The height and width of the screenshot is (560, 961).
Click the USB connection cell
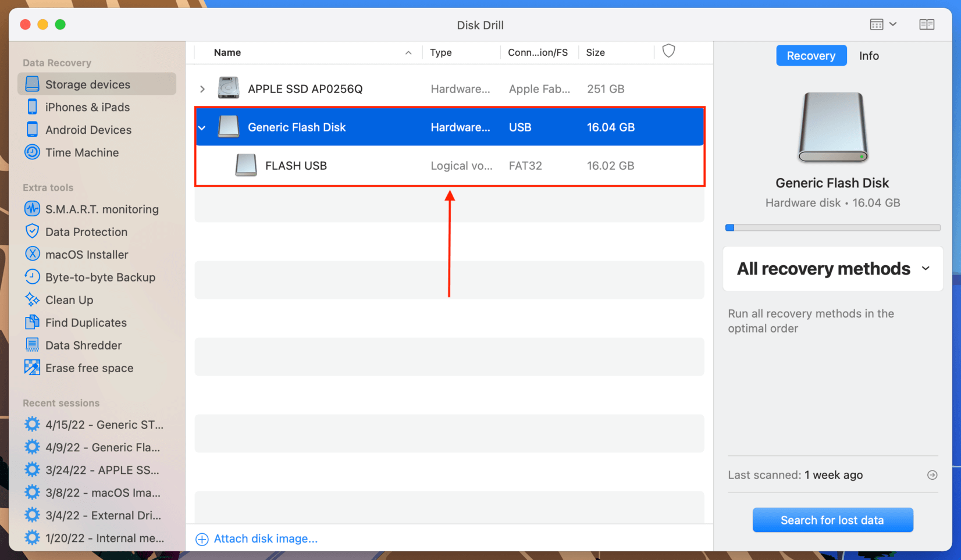coord(520,127)
